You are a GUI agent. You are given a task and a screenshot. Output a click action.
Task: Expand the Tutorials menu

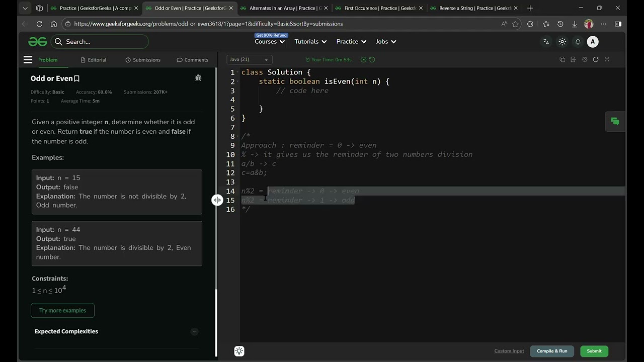point(310,42)
